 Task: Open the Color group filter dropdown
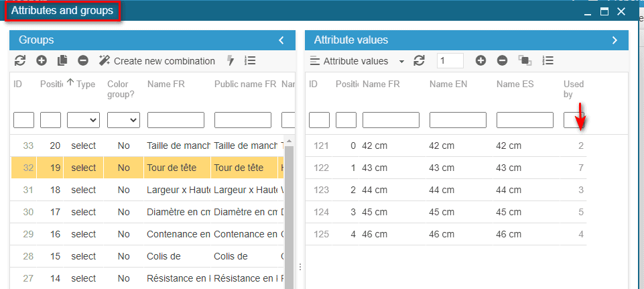click(x=123, y=120)
